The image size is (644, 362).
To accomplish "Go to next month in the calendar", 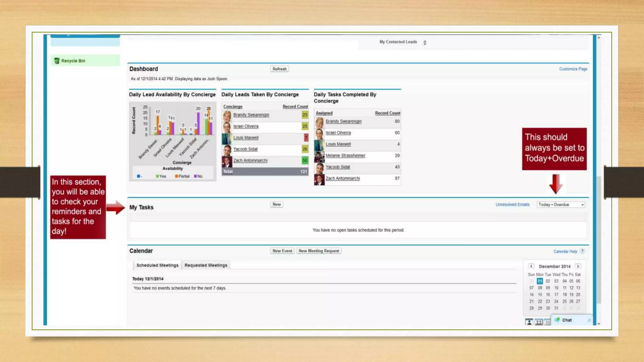I will (x=578, y=266).
